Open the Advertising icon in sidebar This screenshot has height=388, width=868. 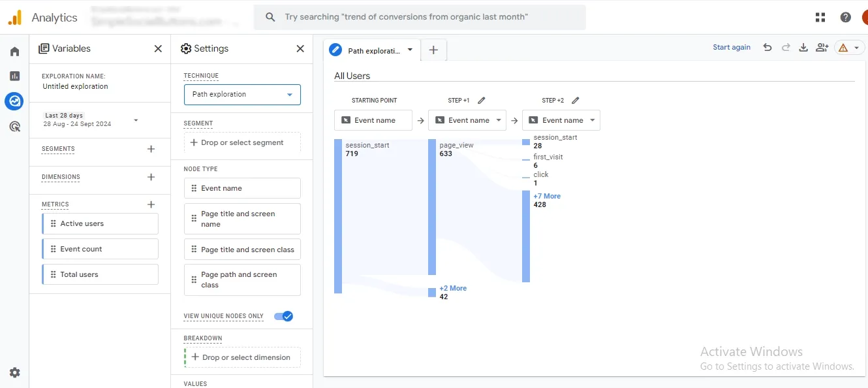point(14,127)
